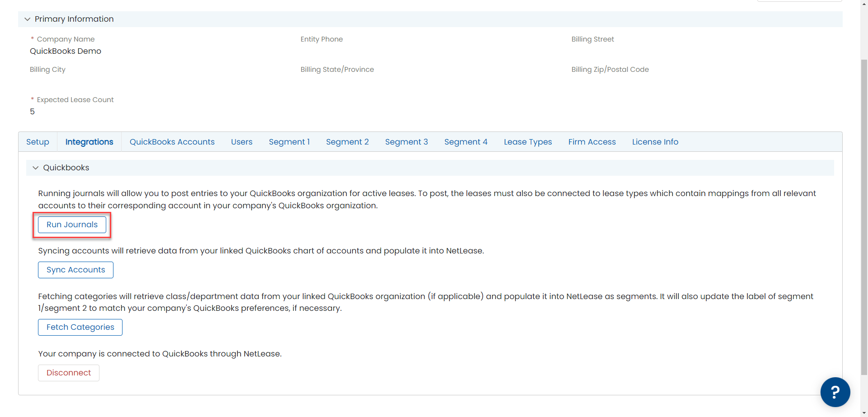Go to the Users tab
868x417 pixels.
(242, 142)
